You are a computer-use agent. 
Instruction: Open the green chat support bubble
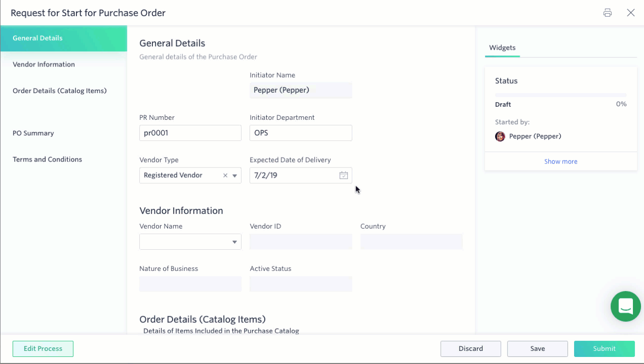click(x=625, y=306)
